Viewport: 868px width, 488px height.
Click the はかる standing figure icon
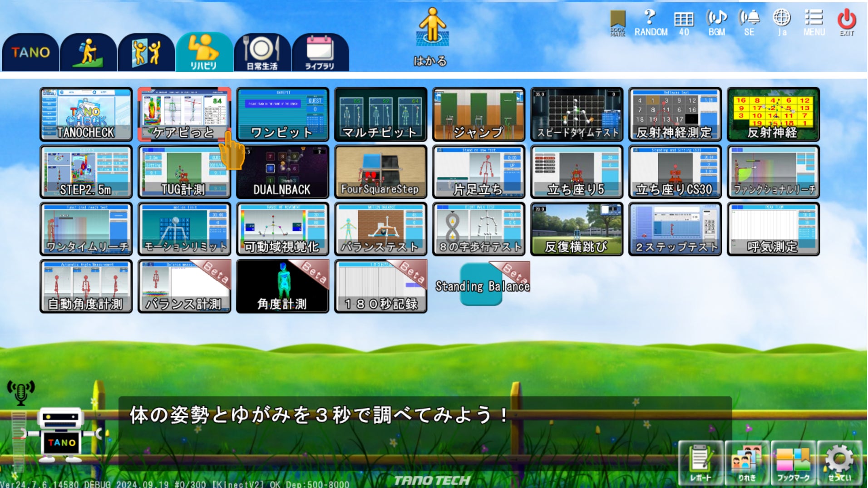tap(431, 37)
